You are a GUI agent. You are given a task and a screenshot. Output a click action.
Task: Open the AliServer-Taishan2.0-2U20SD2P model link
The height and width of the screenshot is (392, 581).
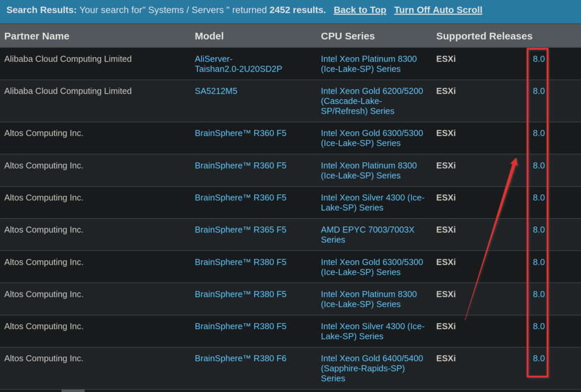point(238,64)
